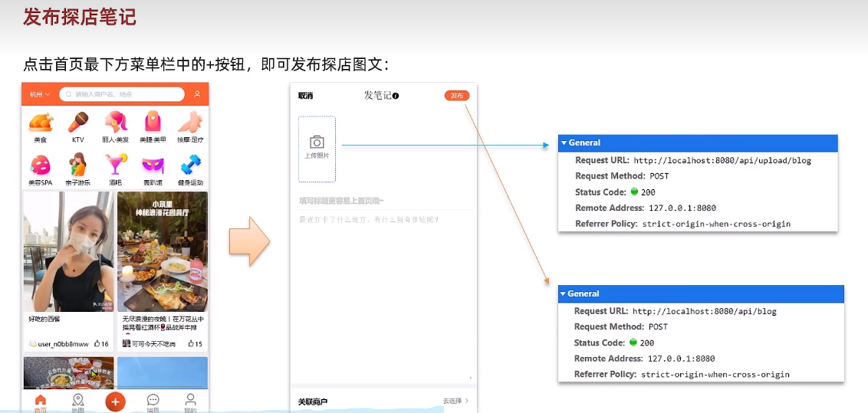Viewport: 868px width, 413px height.
Task: Collapse the upper General section triangle
Action: pos(564,143)
